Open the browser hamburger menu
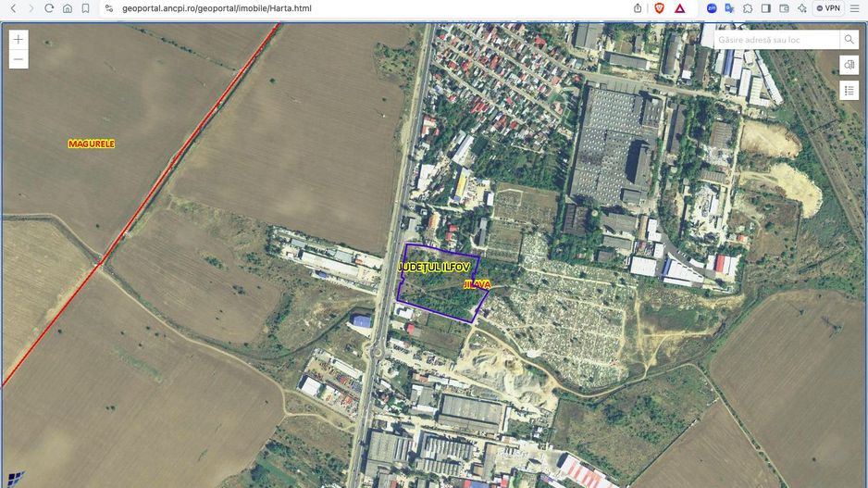This screenshot has height=488, width=868. (x=855, y=8)
